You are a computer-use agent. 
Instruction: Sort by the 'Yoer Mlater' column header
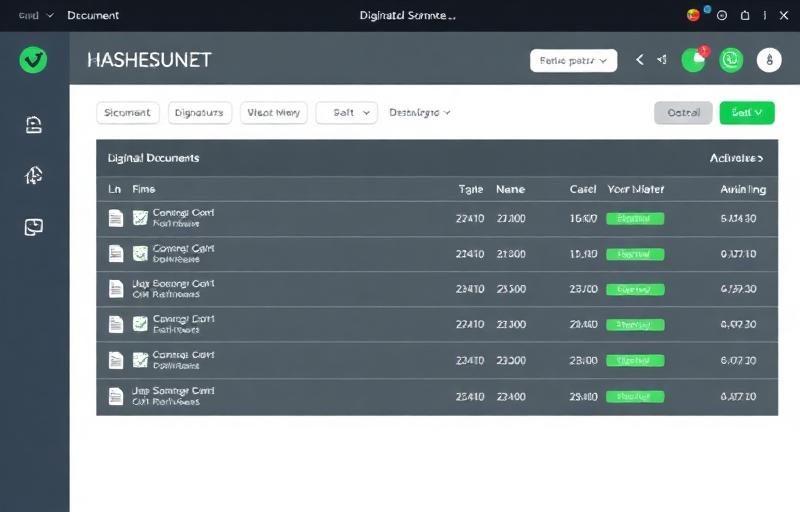point(636,189)
